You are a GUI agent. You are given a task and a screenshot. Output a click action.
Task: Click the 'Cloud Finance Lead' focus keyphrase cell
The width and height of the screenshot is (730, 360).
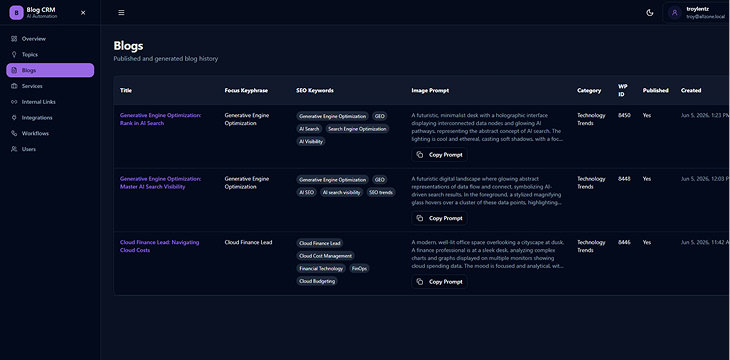coord(248,242)
